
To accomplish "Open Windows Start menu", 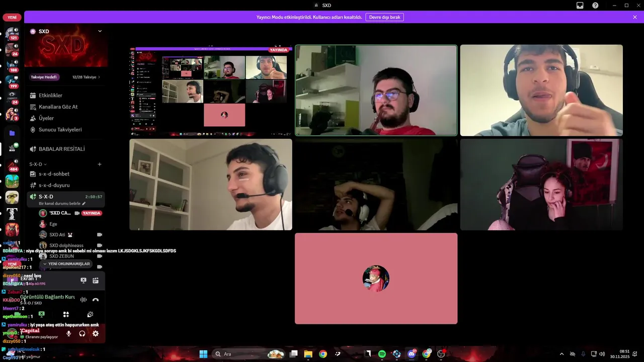I will point(203,354).
